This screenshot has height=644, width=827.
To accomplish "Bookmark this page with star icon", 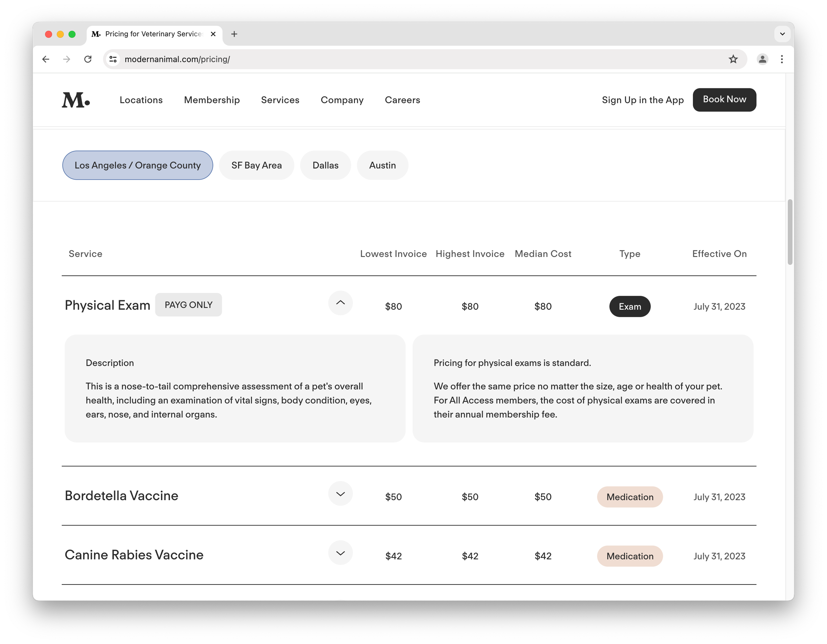I will pyautogui.click(x=733, y=59).
